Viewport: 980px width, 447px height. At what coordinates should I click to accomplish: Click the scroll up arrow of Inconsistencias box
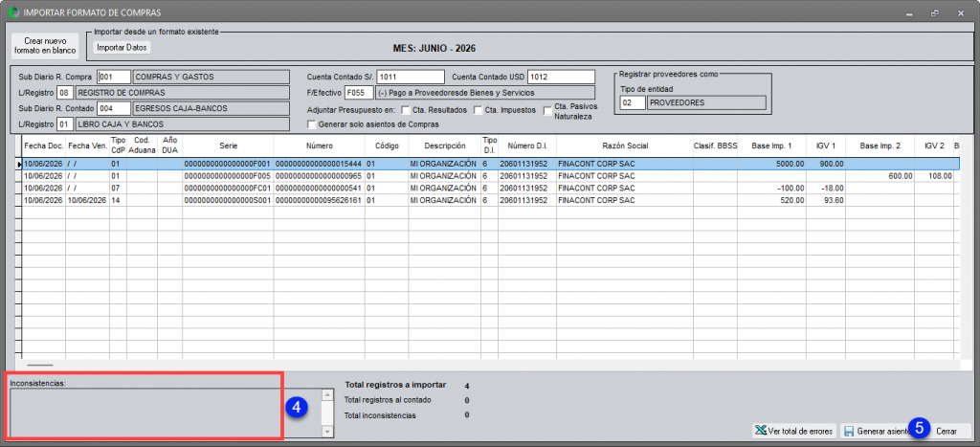point(327,394)
